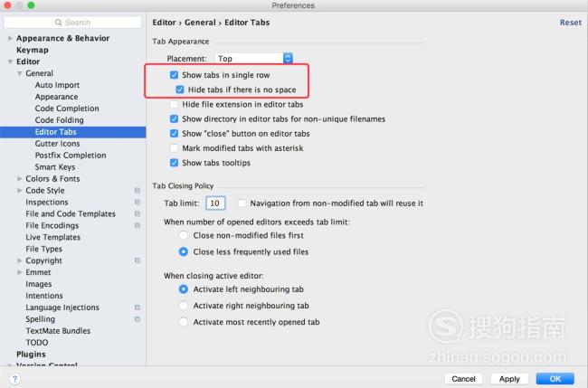Click Editor breadcrumb in header
The image size is (588, 388).
coord(164,23)
